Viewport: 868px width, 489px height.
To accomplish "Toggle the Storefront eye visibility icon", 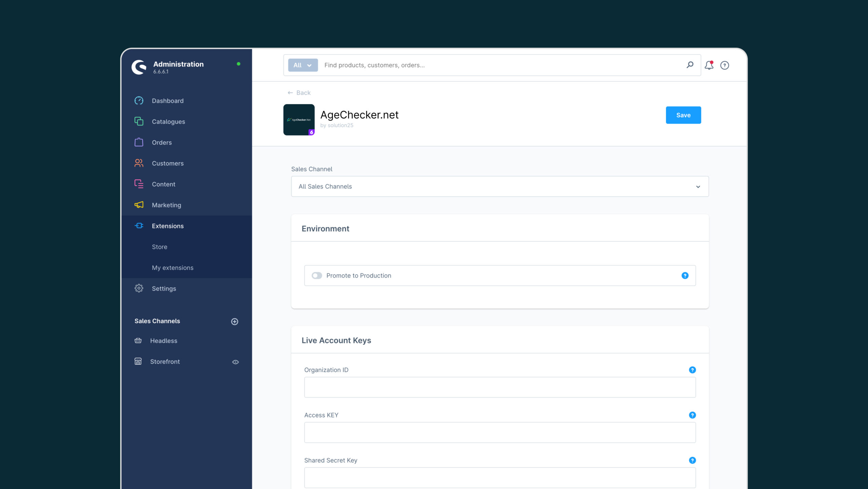I will [235, 362].
